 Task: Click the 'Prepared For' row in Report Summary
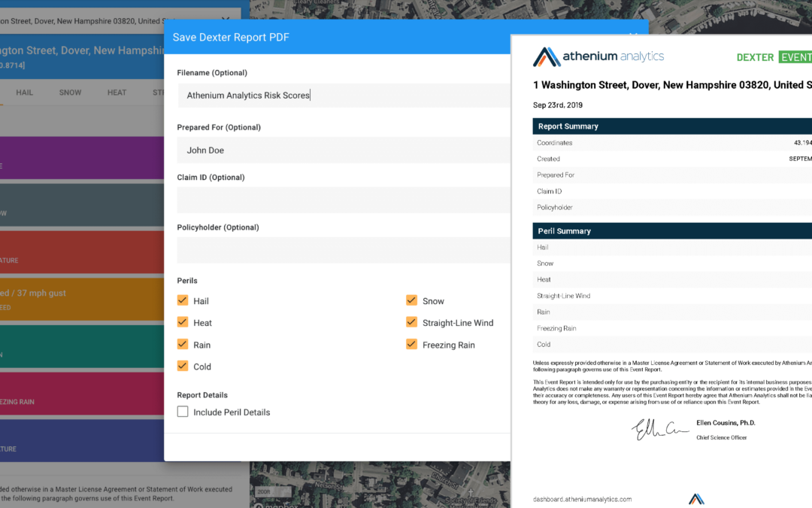[672, 175]
